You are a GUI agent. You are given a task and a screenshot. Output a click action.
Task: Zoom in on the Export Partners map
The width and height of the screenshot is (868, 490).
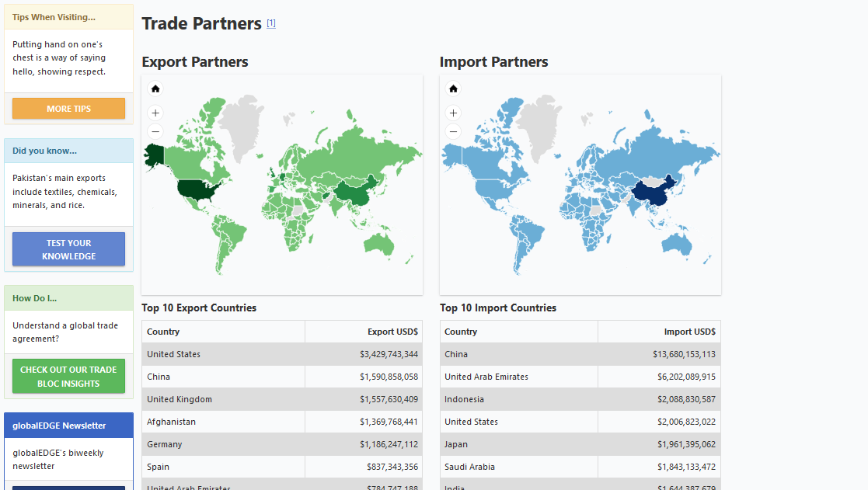(155, 113)
